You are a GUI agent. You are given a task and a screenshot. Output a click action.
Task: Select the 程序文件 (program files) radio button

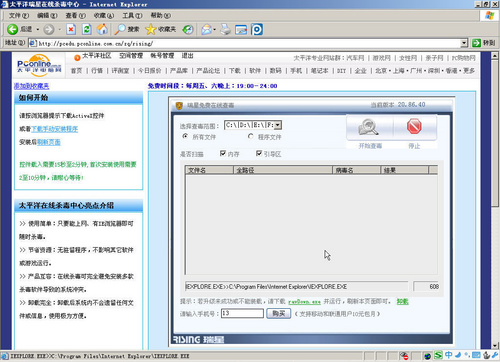[x=251, y=136]
